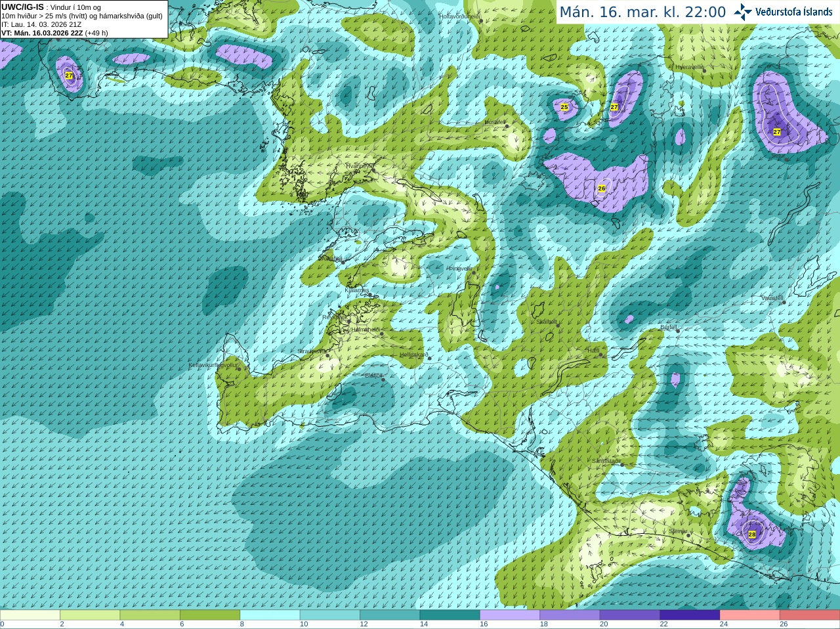Click the Kjalarnes station label
Screen dimensions: 840x629
click(357, 290)
